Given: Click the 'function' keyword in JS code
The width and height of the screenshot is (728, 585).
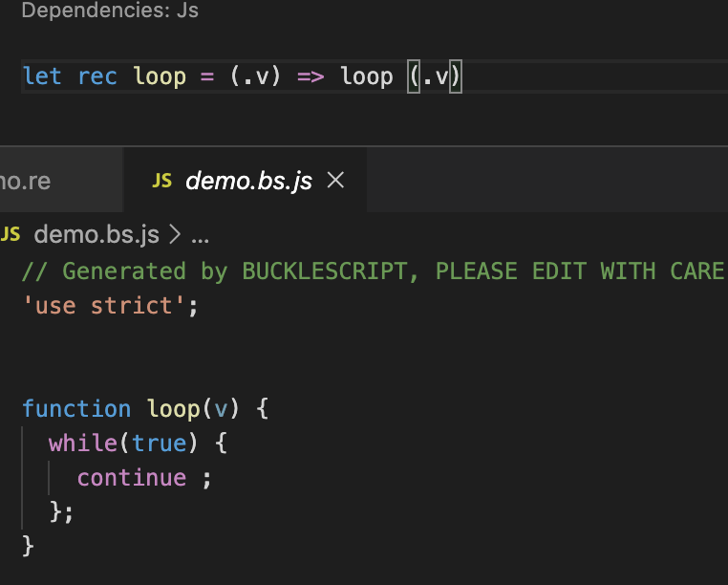Looking at the screenshot, I should [x=76, y=409].
